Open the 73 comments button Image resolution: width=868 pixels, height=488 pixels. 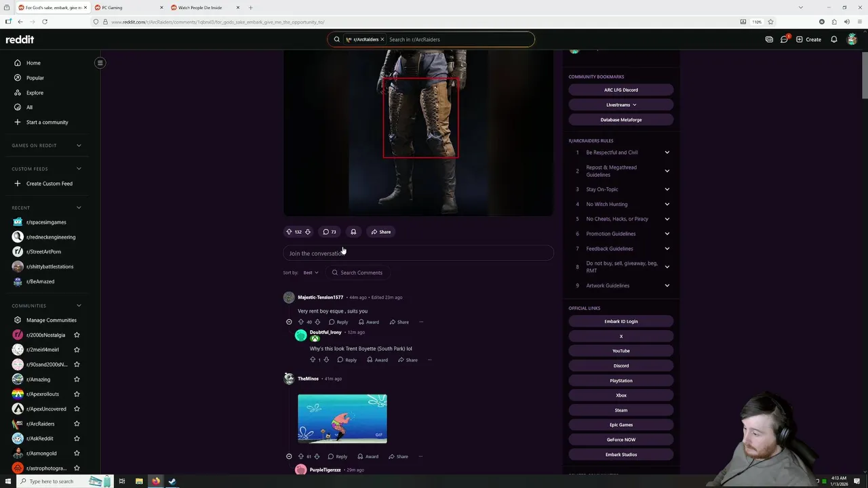[x=330, y=232]
